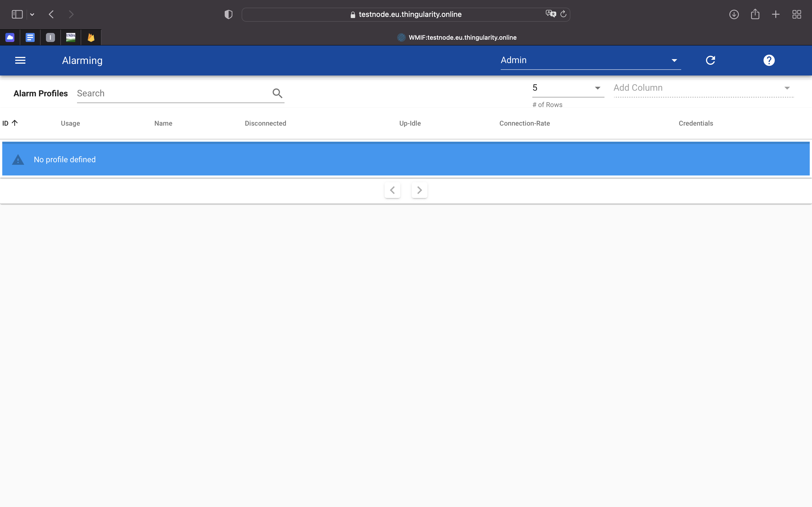Sort by Connection-Rate column header
Image resolution: width=812 pixels, height=507 pixels.
coord(524,123)
